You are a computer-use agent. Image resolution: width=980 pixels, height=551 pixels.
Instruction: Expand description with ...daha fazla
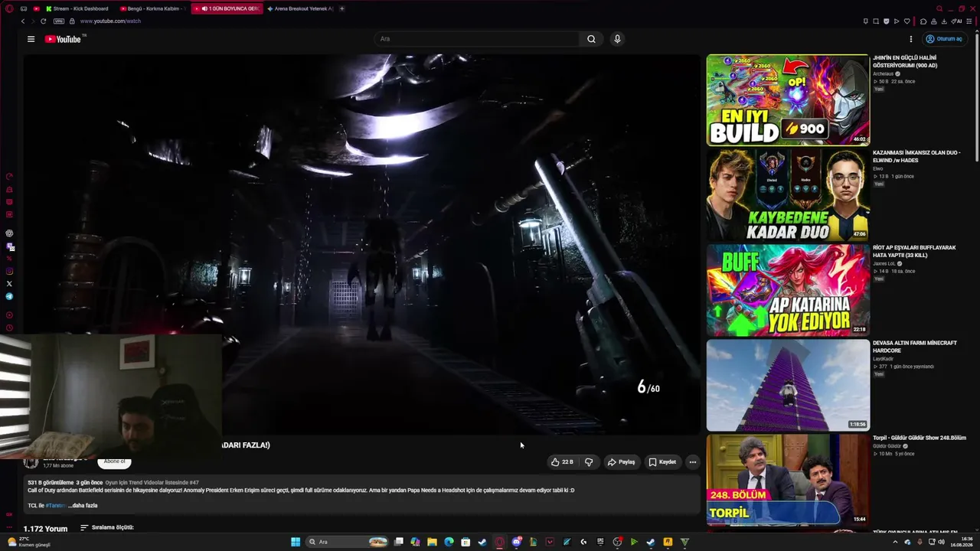83,506
